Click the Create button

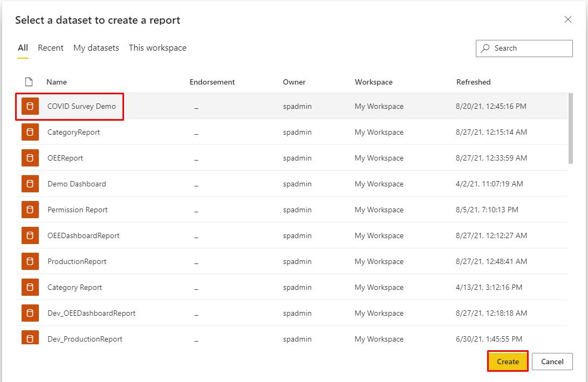click(x=508, y=361)
